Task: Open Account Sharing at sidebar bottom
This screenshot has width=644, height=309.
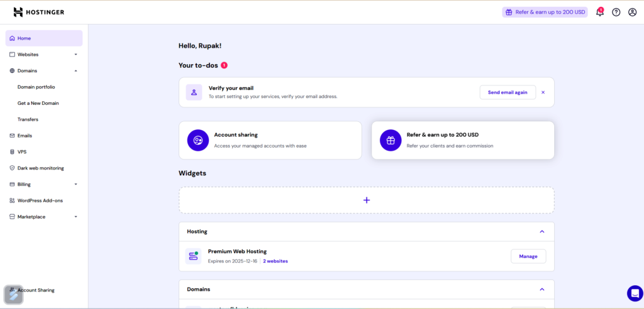Action: [x=36, y=290]
